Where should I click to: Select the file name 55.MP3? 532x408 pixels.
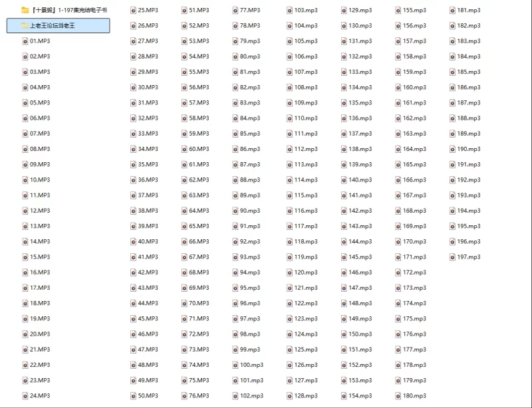(199, 72)
